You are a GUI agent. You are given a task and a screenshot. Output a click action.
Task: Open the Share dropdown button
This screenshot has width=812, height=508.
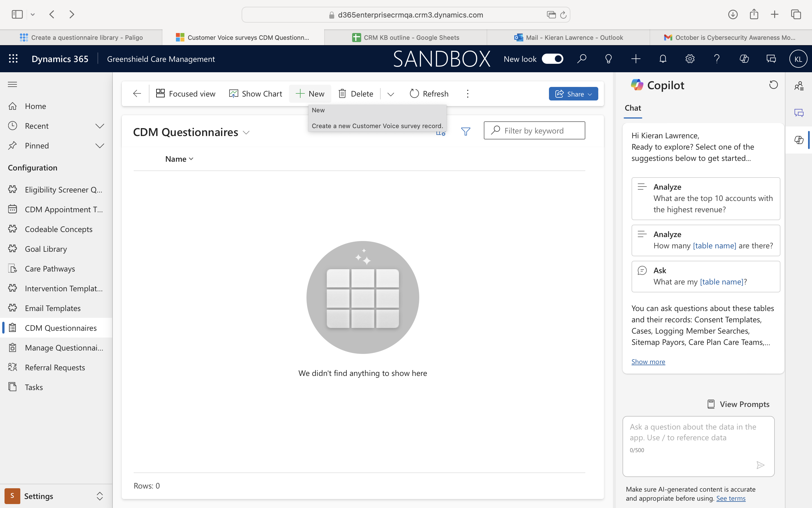pyautogui.click(x=573, y=94)
